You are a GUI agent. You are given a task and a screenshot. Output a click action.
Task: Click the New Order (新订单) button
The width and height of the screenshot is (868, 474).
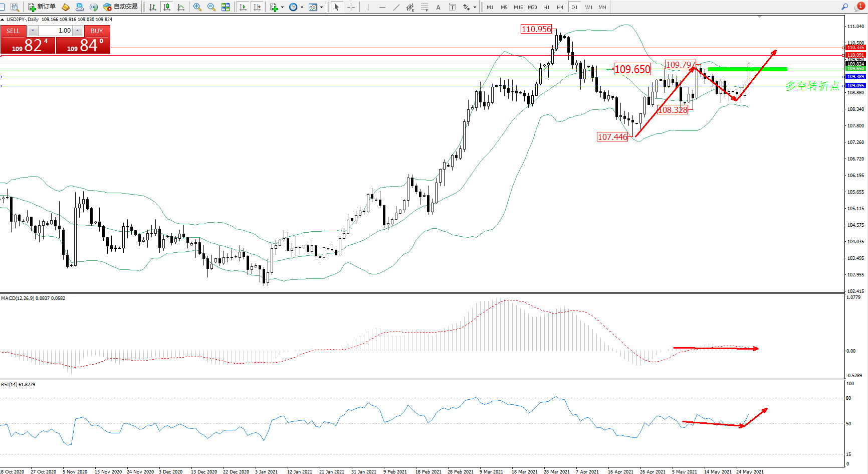click(x=42, y=7)
